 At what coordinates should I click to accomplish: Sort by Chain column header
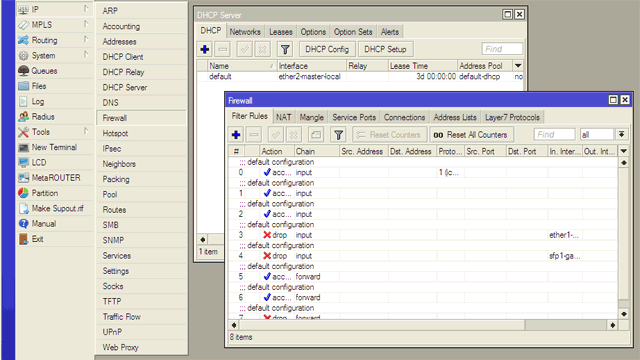click(316, 151)
